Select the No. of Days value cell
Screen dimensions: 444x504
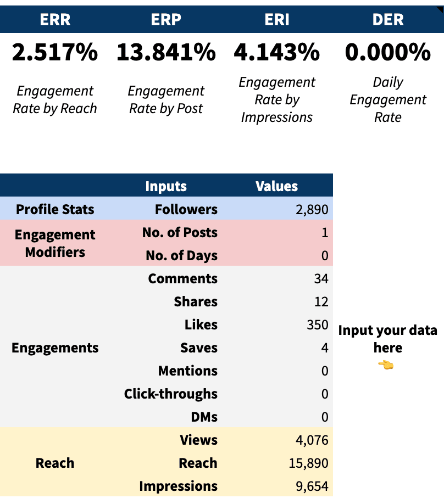click(x=277, y=255)
